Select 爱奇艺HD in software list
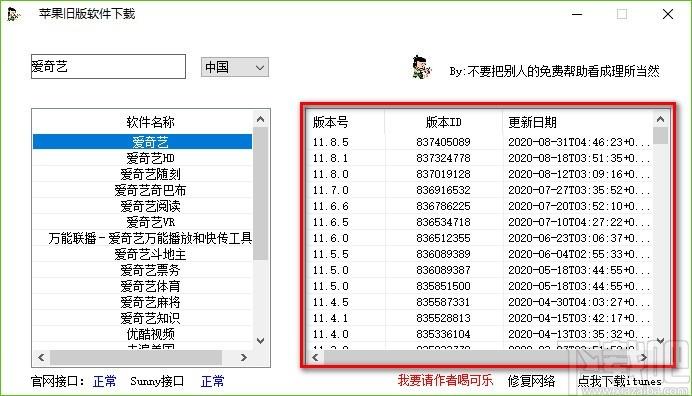692x396 pixels. coord(142,158)
